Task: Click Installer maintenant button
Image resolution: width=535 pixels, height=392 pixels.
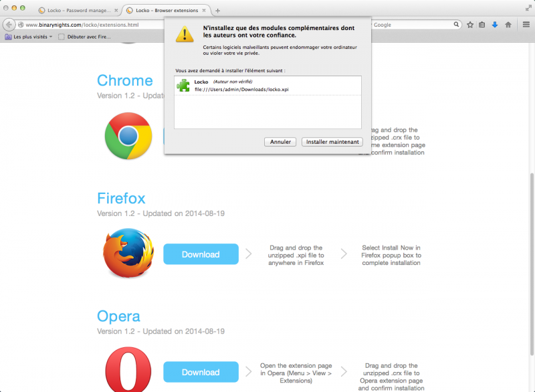Action: (332, 142)
